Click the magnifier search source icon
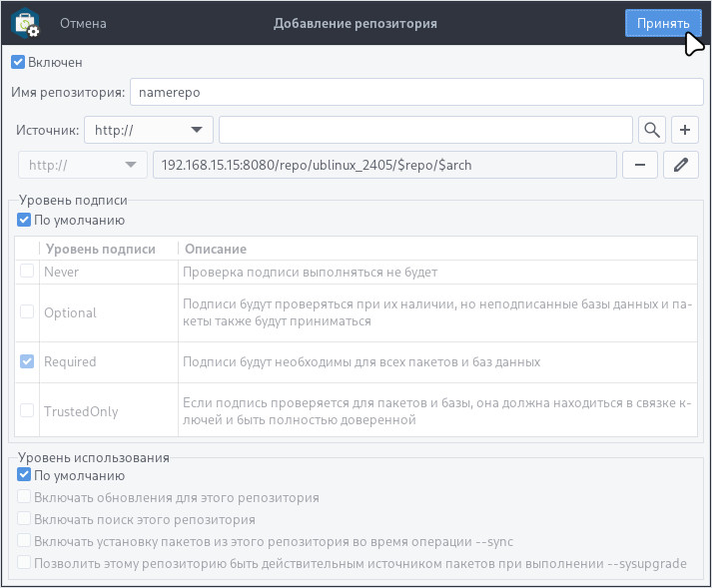712x588 pixels. [652, 130]
